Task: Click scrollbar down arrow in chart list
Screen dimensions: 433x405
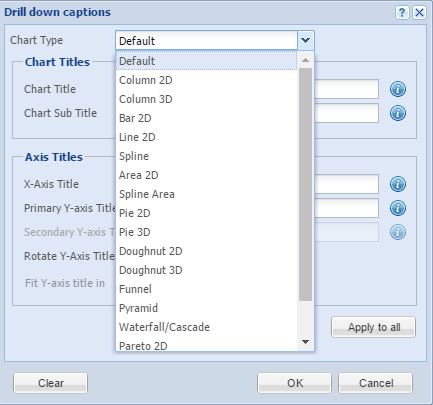Action: (305, 342)
